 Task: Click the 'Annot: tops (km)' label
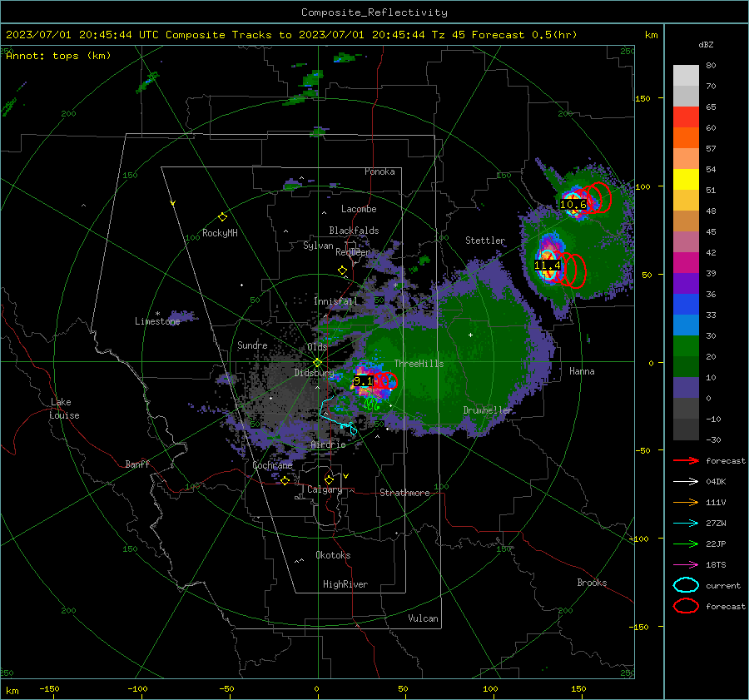(58, 56)
